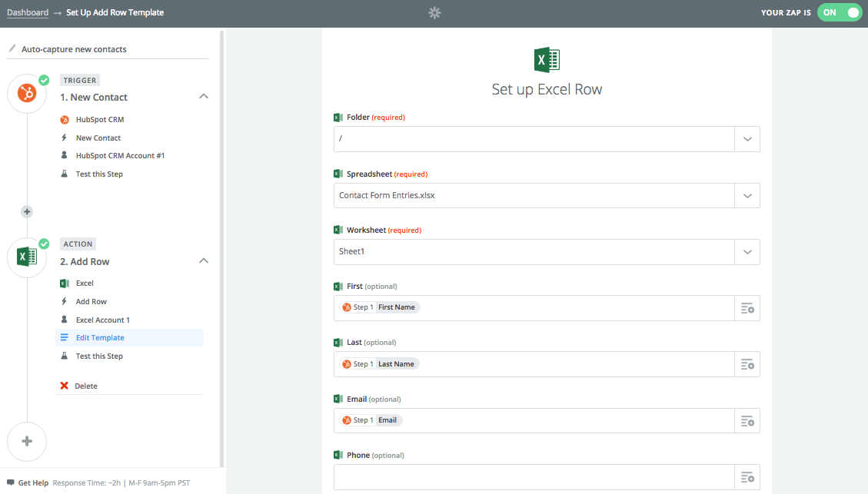Click the Excel icon beside Phone label
868x494 pixels.
338,455
